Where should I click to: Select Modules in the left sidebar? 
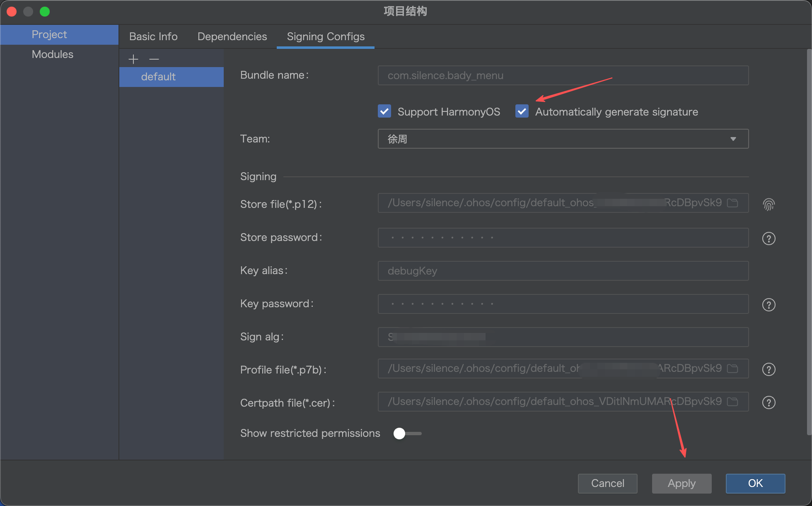[x=53, y=54]
